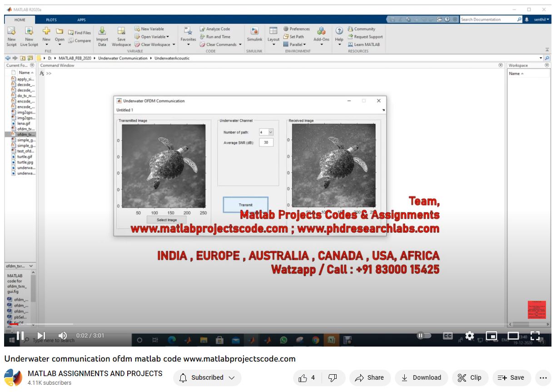Click the video progress bar
The height and width of the screenshot is (392, 556).
click(x=273, y=324)
